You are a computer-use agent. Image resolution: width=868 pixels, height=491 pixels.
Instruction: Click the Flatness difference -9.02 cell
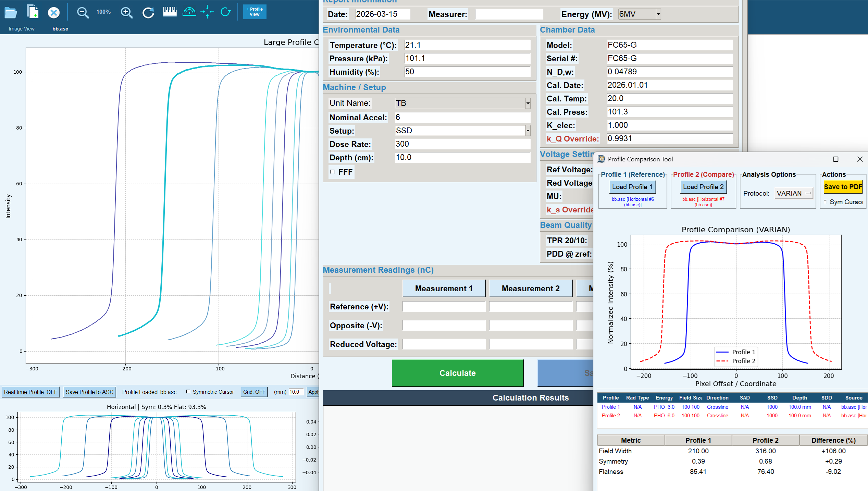tap(833, 472)
